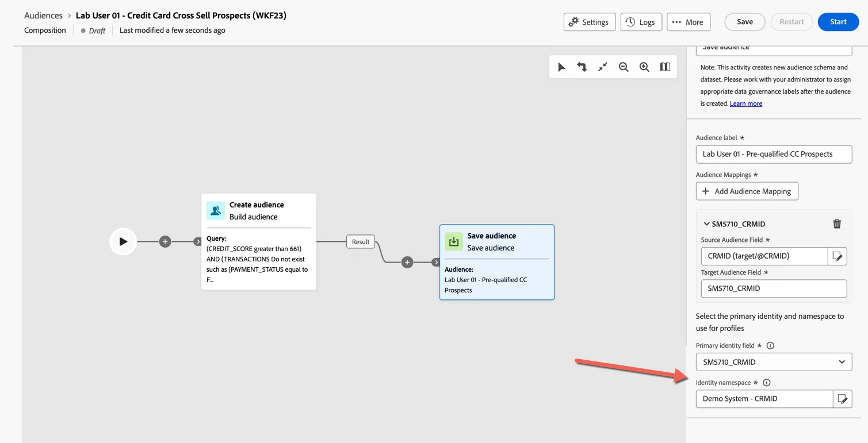Image resolution: width=868 pixels, height=443 pixels.
Task: Delete the SM5710_CRMID mapping with trash icon
Action: pos(837,224)
